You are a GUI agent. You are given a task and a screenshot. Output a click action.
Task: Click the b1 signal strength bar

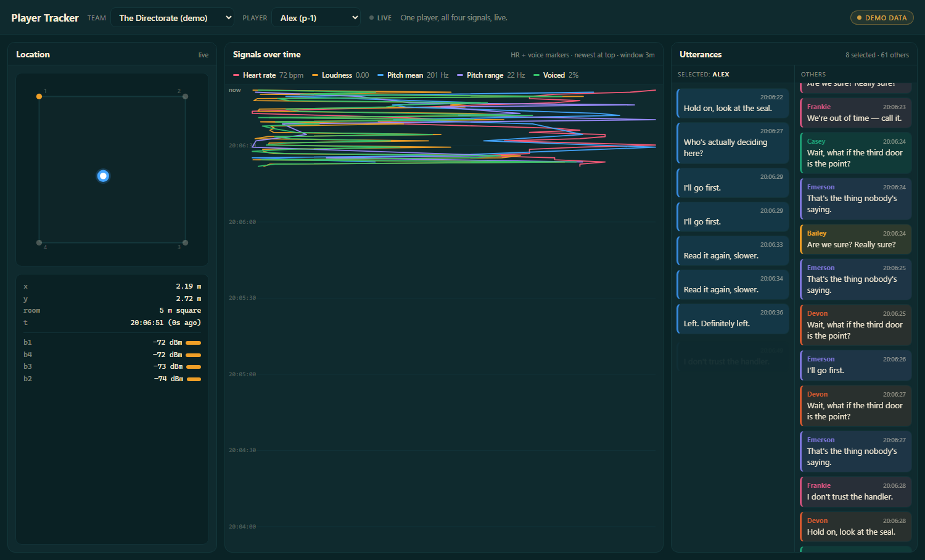click(x=194, y=342)
